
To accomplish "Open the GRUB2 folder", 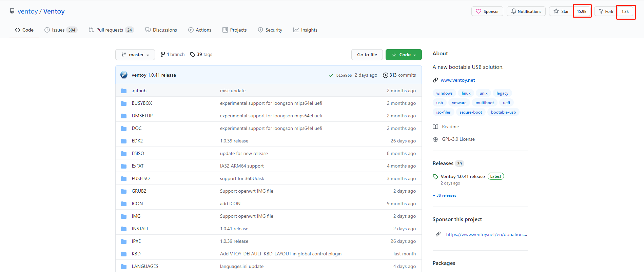I will (x=139, y=191).
